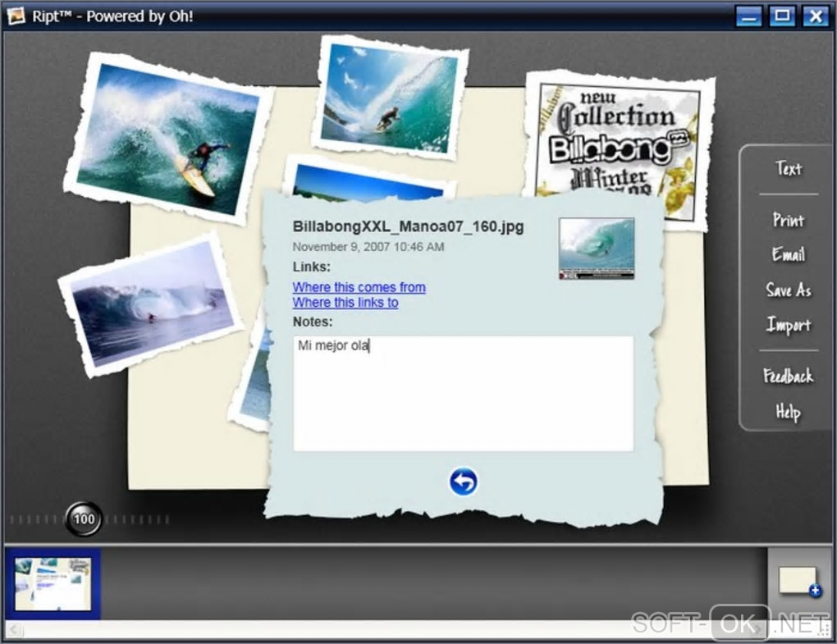Select the barrel wave photo at left
Viewport: 837px width, 644px height.
[x=150, y=304]
